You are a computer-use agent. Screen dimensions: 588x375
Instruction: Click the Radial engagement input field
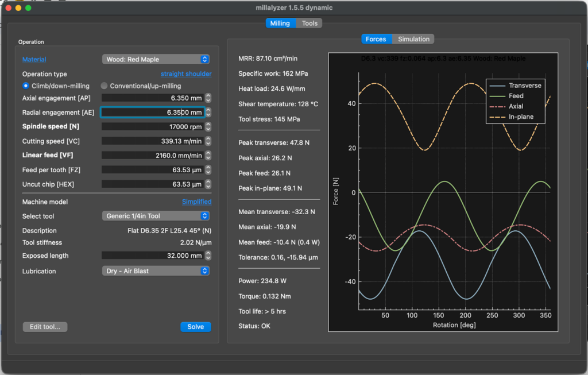pos(153,113)
